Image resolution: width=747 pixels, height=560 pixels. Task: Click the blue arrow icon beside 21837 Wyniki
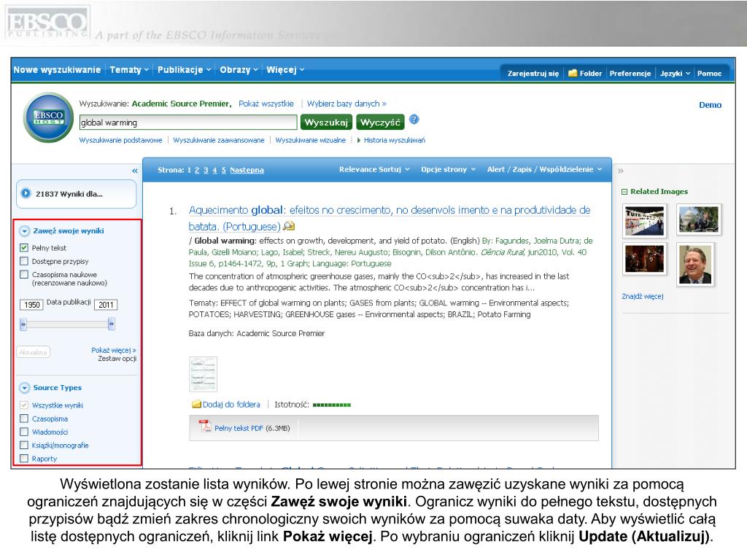click(26, 193)
